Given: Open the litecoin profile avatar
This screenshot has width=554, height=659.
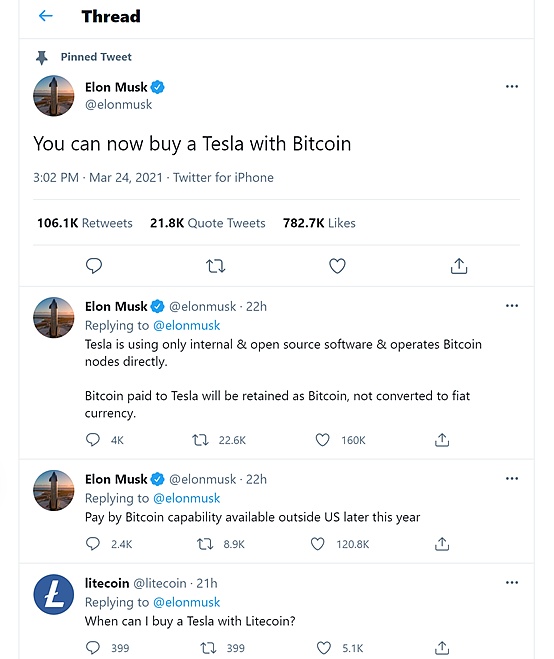Looking at the screenshot, I should tap(54, 594).
